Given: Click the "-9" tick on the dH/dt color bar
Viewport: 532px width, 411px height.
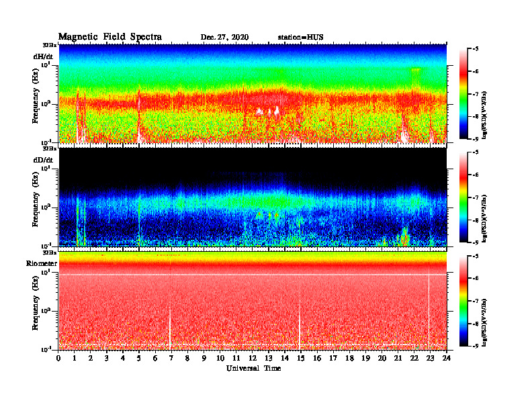Looking at the screenshot, I should click(x=476, y=139).
